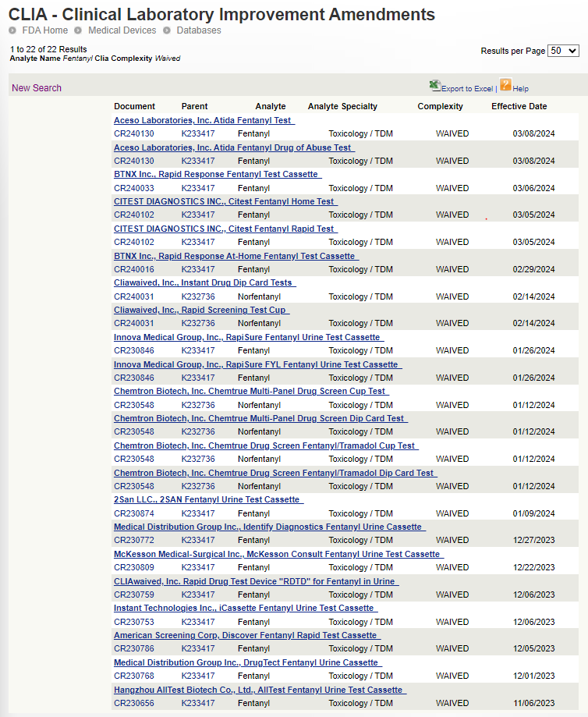Open AllTest Fentanyl Urine Test Cassette link
The image size is (588, 717).
click(258, 690)
